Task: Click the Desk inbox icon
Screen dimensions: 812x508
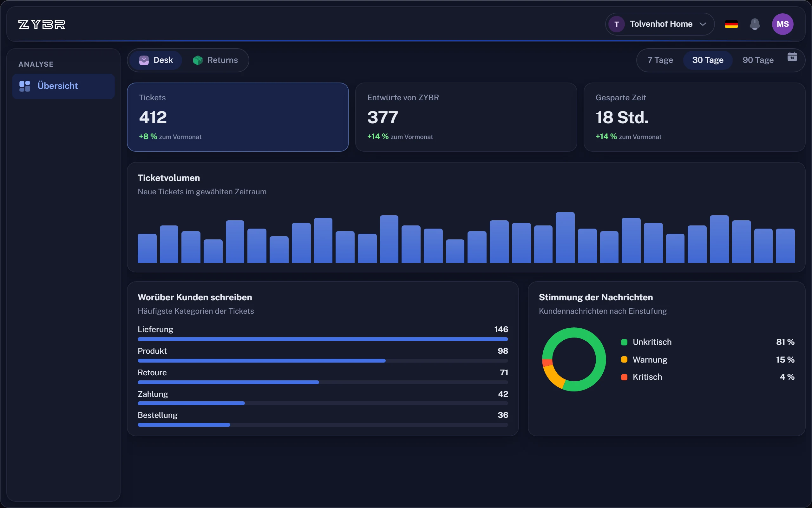Action: (x=144, y=60)
